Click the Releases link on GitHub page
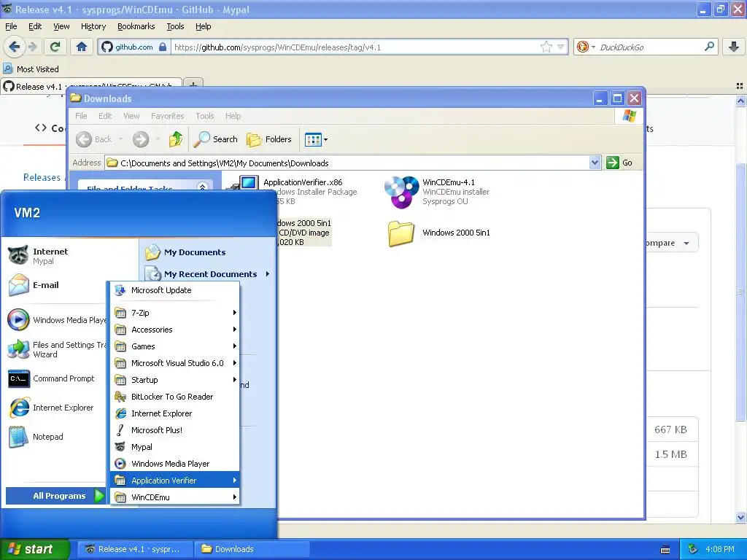 coord(42,177)
